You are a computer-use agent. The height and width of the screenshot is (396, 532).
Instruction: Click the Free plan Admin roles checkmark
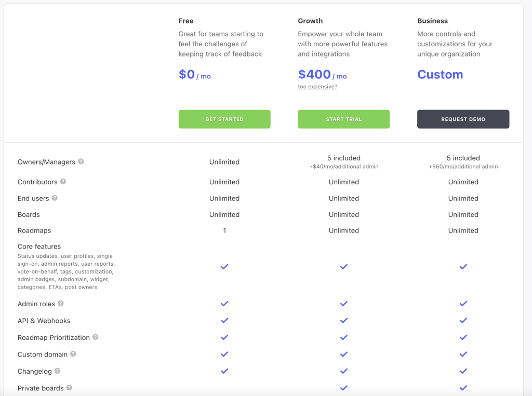tap(224, 304)
